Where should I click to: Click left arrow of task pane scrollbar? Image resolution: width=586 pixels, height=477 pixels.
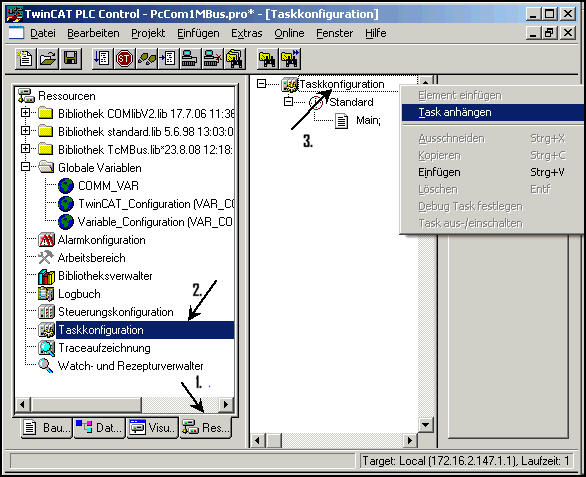tap(257, 441)
